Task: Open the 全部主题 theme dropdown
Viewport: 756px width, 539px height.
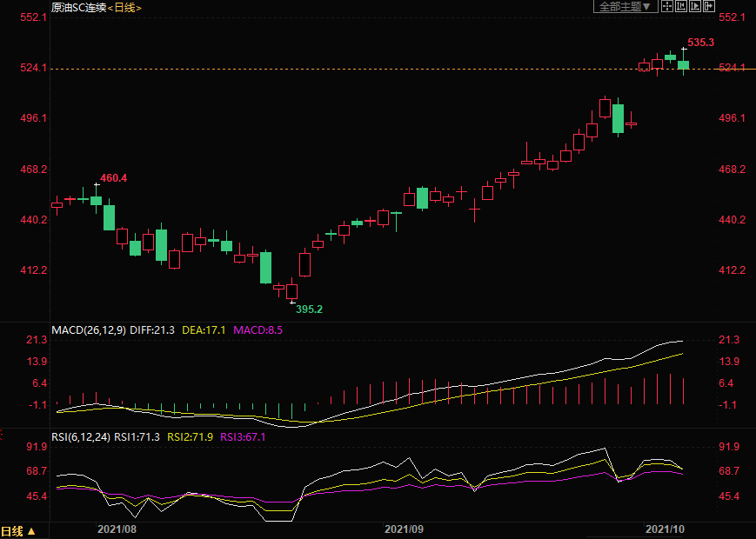Action: (x=624, y=7)
